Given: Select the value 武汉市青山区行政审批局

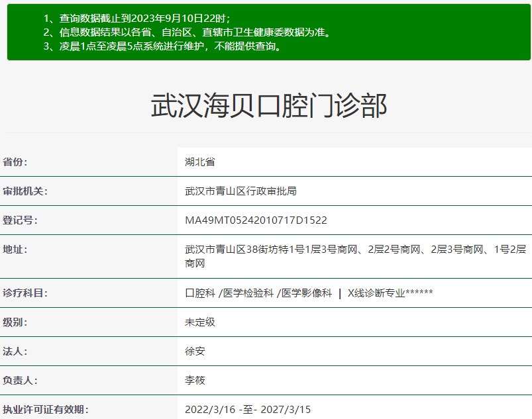Looking at the screenshot, I should pos(240,191).
